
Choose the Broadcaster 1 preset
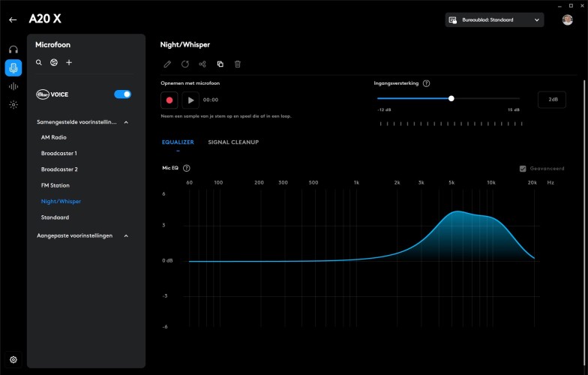pos(59,153)
